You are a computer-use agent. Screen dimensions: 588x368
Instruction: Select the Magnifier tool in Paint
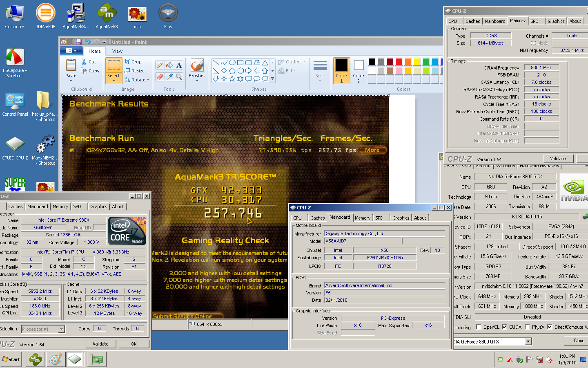[x=179, y=76]
